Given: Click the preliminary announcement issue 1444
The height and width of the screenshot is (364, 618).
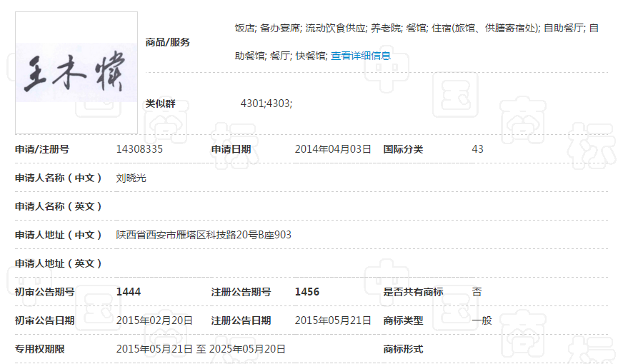Looking at the screenshot, I should pos(129,292).
